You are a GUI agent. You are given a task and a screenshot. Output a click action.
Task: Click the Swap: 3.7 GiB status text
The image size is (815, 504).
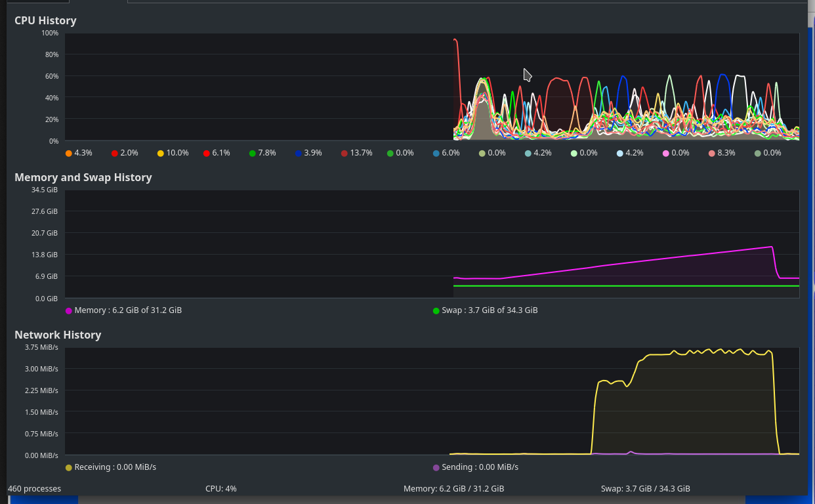coord(645,488)
